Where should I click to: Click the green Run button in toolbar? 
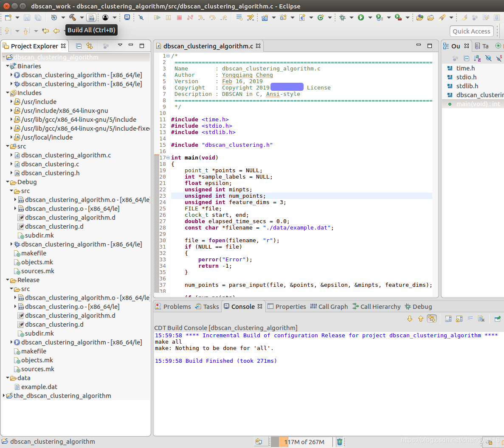coord(361,17)
